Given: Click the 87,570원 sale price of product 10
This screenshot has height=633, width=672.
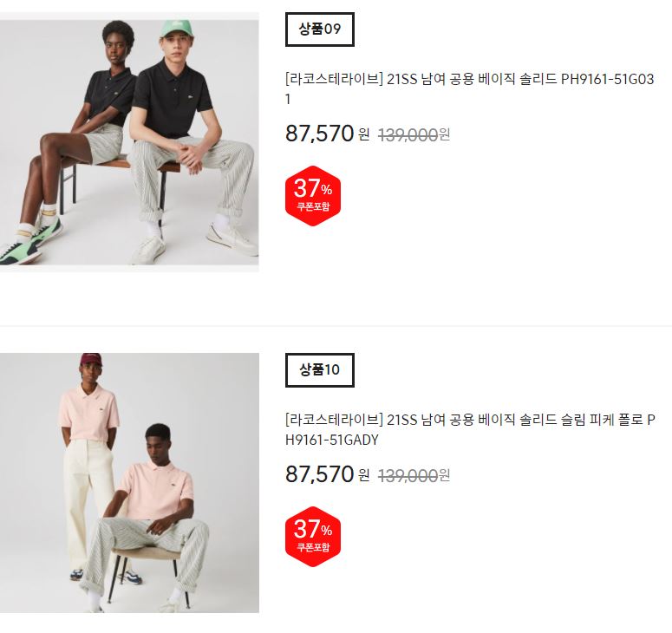Looking at the screenshot, I should click(328, 474).
